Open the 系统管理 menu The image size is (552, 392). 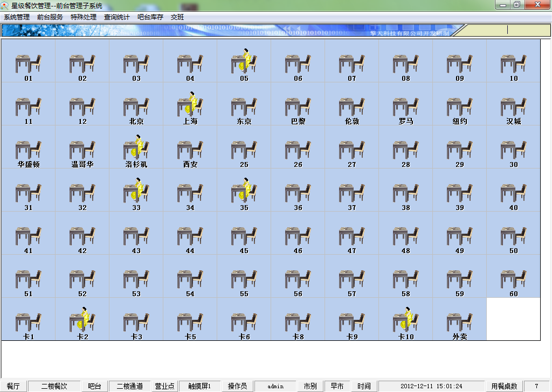click(x=17, y=17)
